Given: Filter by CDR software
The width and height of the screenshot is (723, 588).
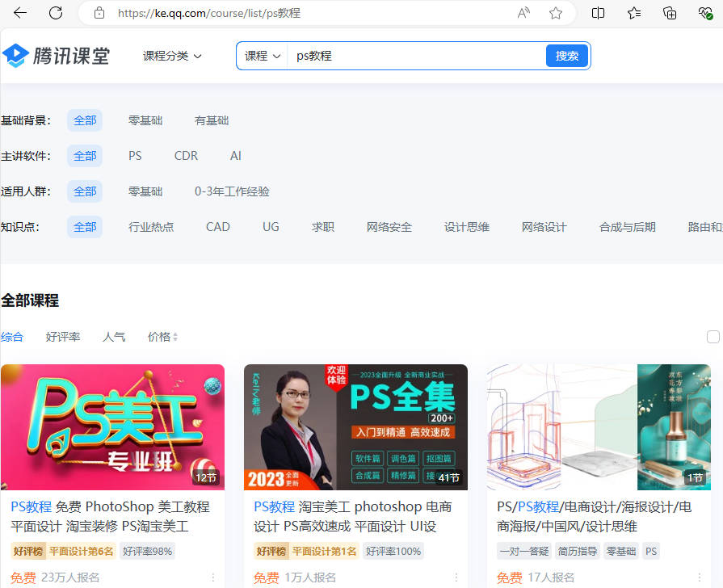Looking at the screenshot, I should coord(186,156).
